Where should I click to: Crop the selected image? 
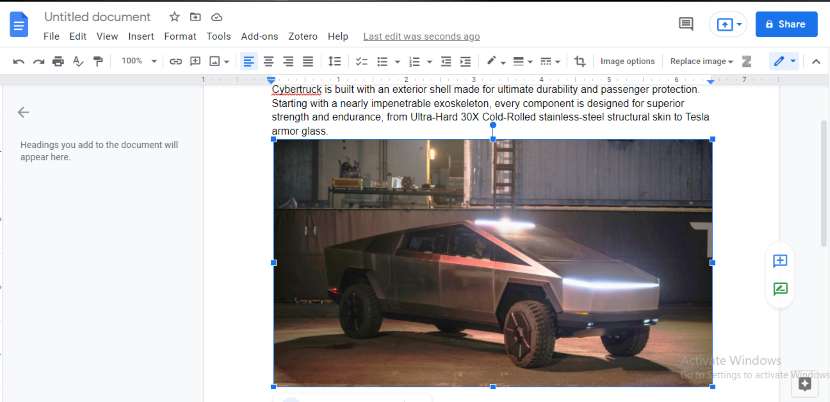[580, 61]
